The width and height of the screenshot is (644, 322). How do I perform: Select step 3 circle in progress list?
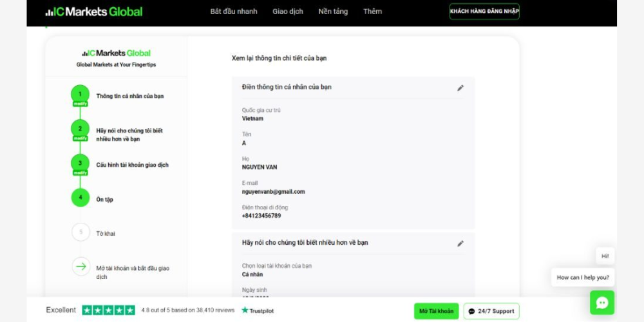80,163
